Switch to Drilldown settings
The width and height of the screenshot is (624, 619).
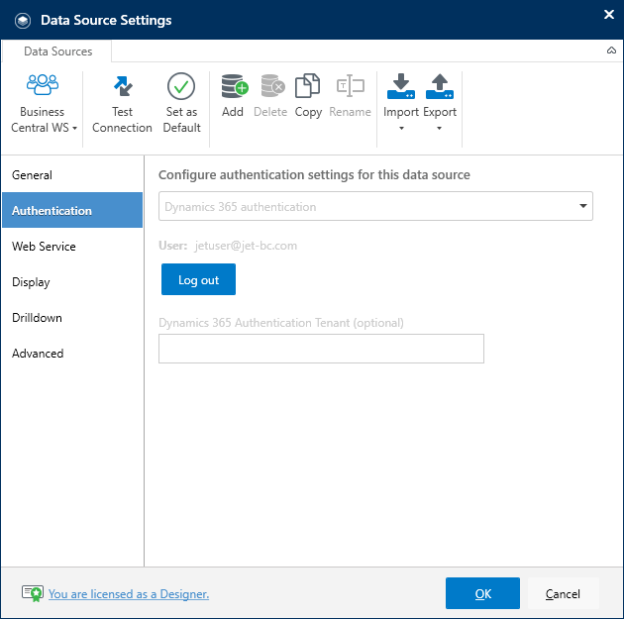(x=72, y=318)
